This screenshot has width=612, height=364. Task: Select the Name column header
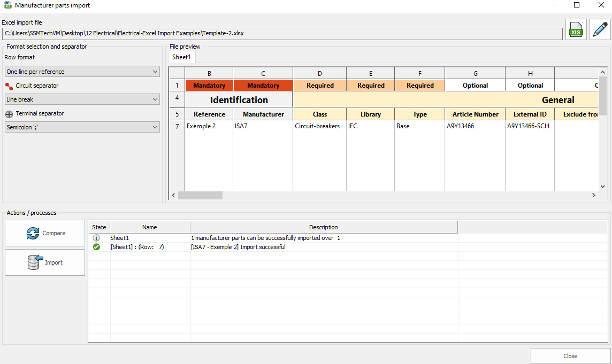point(150,227)
